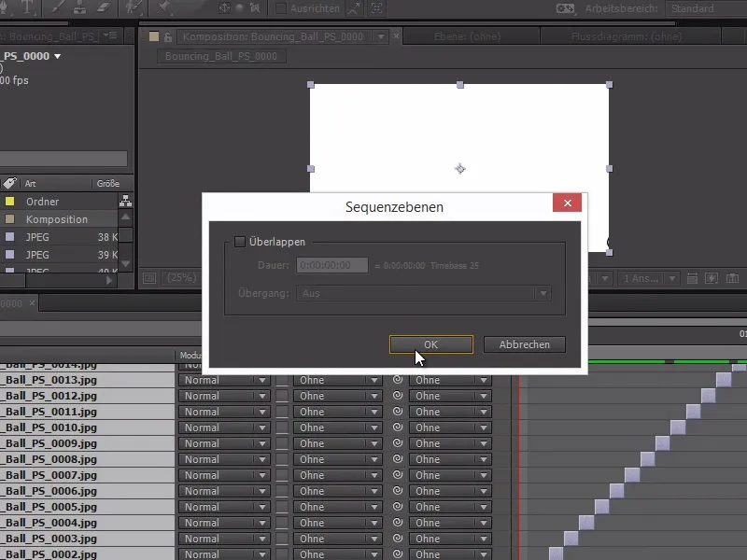Open the 1 Ans... view layout dropdown

click(648, 278)
